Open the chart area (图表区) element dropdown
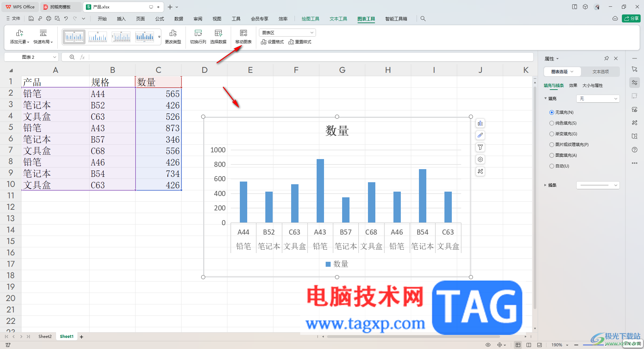The width and height of the screenshot is (644, 349). [x=287, y=33]
